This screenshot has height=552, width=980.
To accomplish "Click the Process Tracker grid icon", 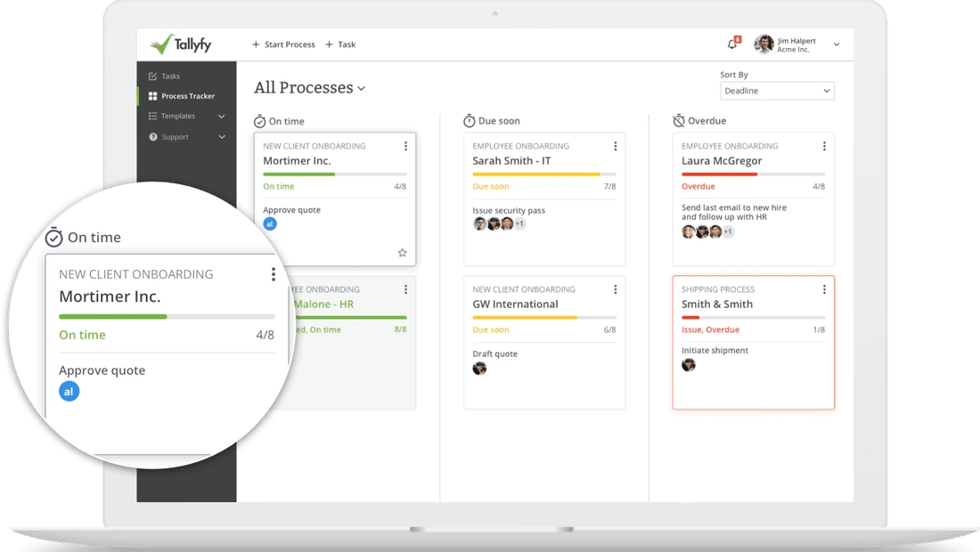I will [x=152, y=96].
